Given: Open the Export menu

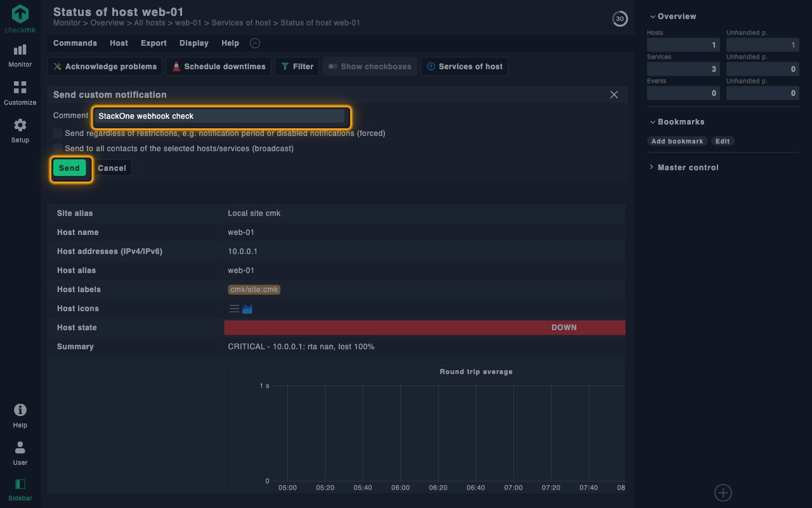Looking at the screenshot, I should point(154,43).
